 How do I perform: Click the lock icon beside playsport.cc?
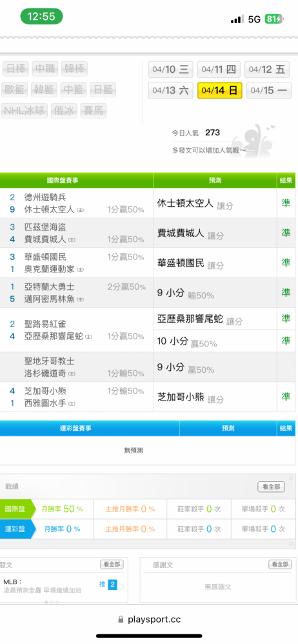coord(121,620)
